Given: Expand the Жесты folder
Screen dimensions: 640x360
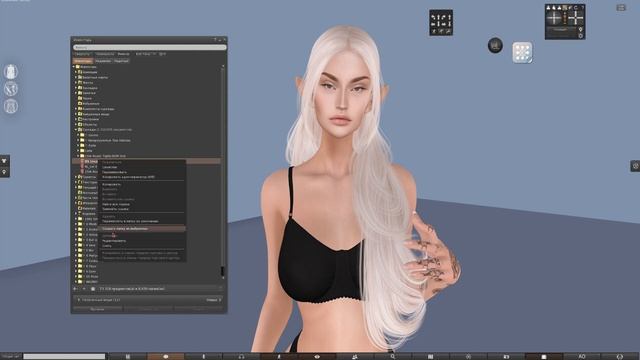Looking at the screenshot, I should tap(76, 82).
